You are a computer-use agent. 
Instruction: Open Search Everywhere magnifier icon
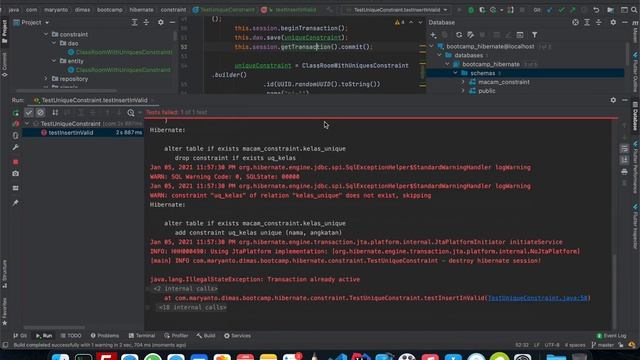pyautogui.click(x=635, y=10)
